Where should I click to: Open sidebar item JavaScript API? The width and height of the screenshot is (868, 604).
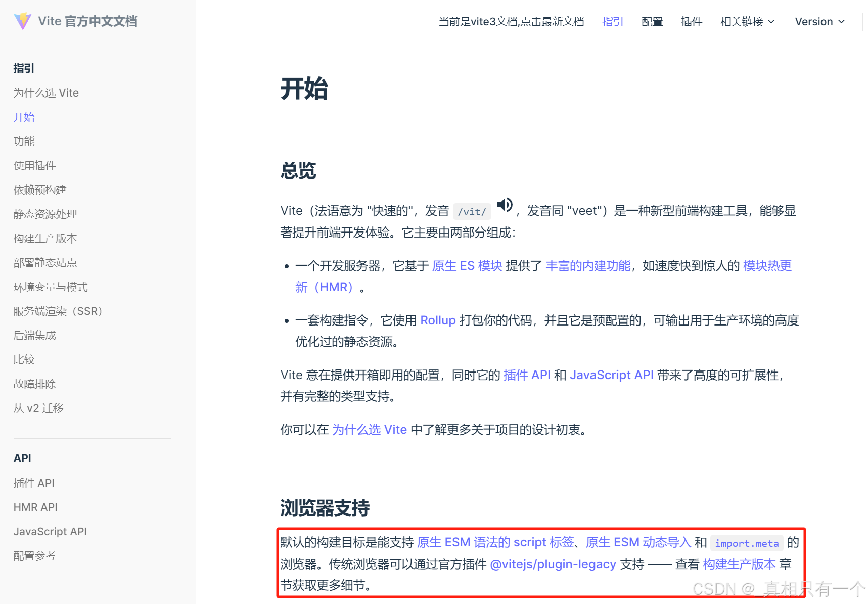(x=50, y=532)
